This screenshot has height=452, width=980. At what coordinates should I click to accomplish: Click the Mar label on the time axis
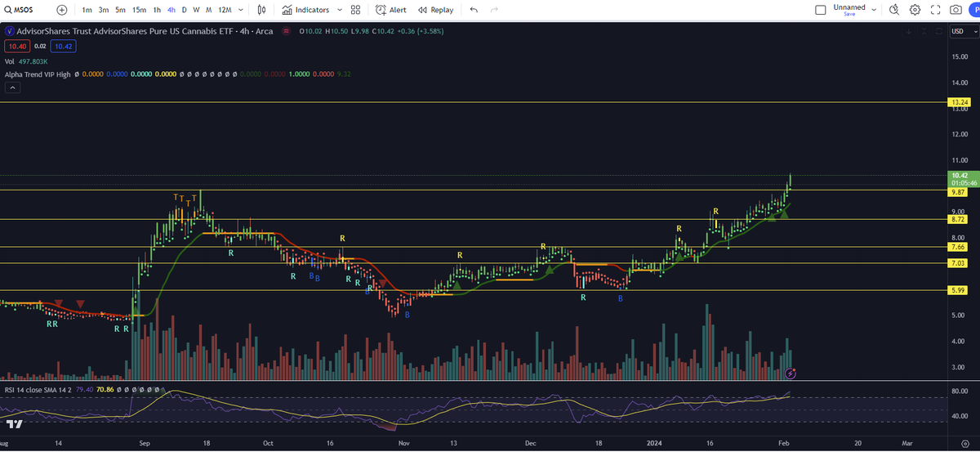tap(906, 441)
